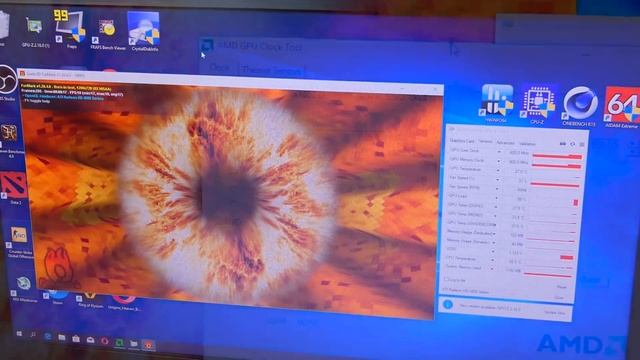The image size is (640, 360).
Task: Expand System Memory Used sensor dropdown
Action: [492, 269]
